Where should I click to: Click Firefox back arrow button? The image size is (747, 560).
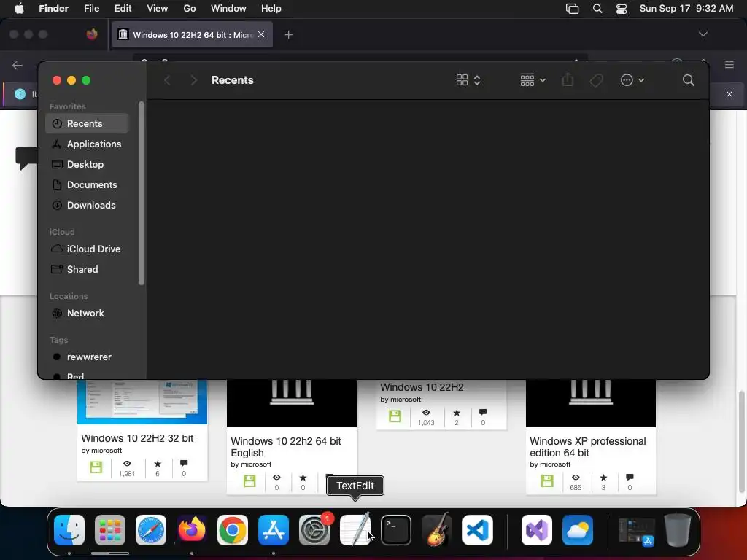18,65
